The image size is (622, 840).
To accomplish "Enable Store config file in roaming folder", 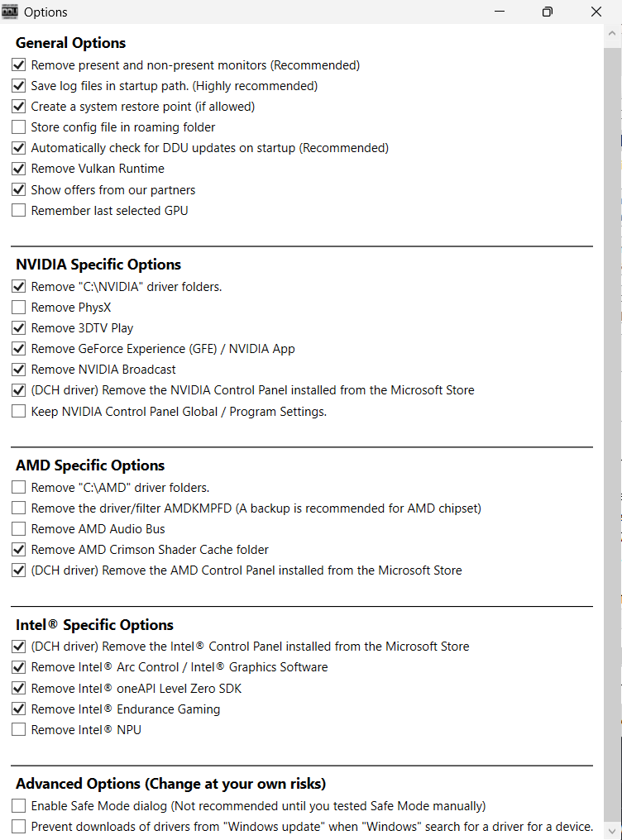I will (x=19, y=127).
